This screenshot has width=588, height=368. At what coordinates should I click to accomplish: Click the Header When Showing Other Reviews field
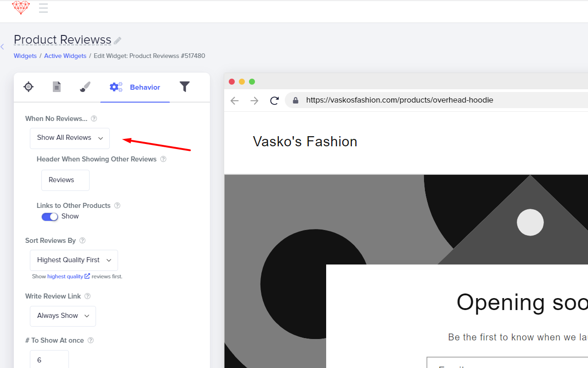tap(65, 180)
